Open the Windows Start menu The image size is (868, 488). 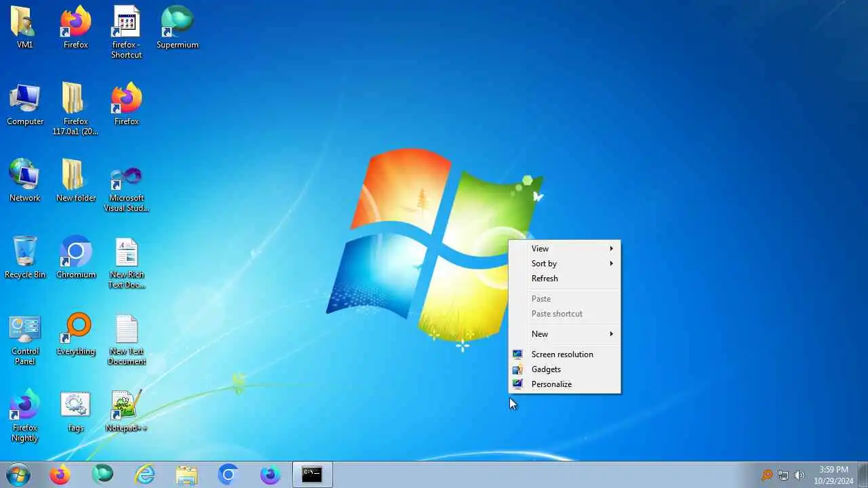(x=18, y=474)
